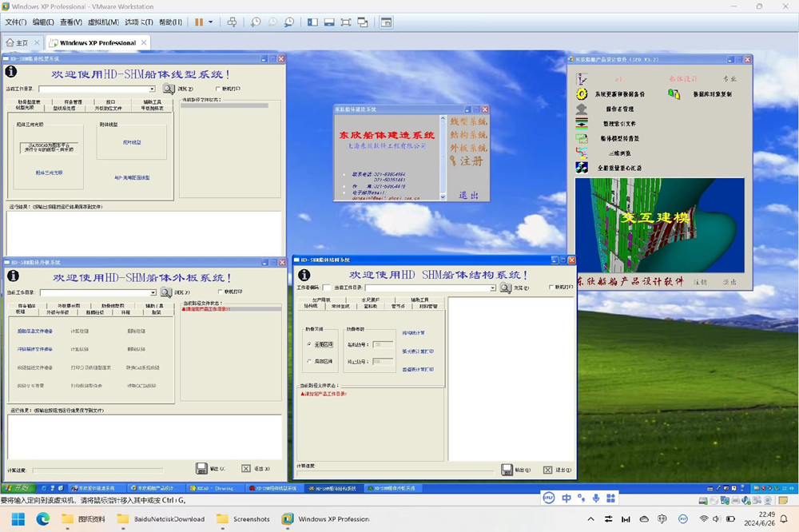Click the hull model conversion green icon
The height and width of the screenshot is (532, 799).
582,138
